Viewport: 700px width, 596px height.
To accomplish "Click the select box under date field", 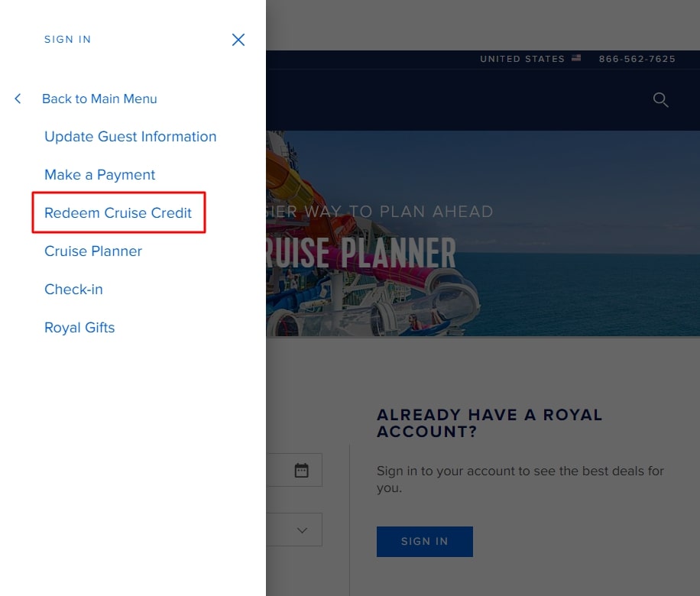I will point(294,530).
